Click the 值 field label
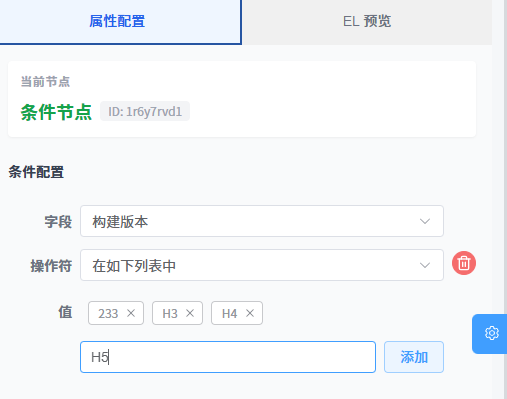This screenshot has width=507, height=399. pyautogui.click(x=65, y=313)
